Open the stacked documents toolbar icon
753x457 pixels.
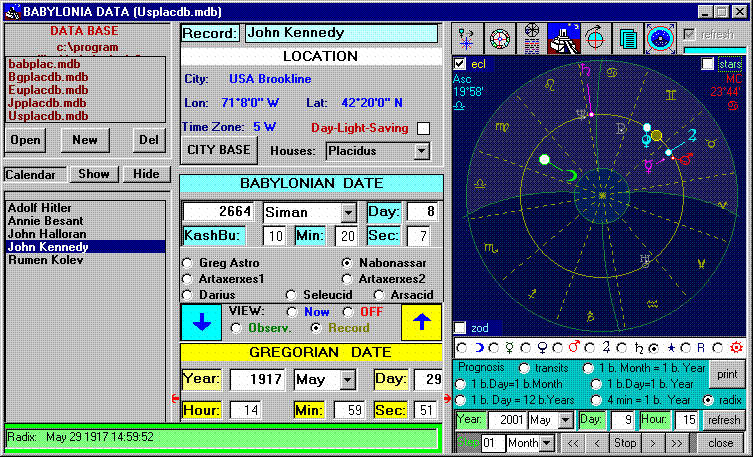pyautogui.click(x=627, y=38)
